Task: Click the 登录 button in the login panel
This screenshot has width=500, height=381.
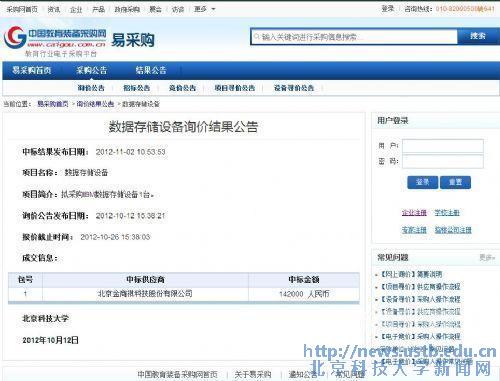Action: (x=422, y=182)
